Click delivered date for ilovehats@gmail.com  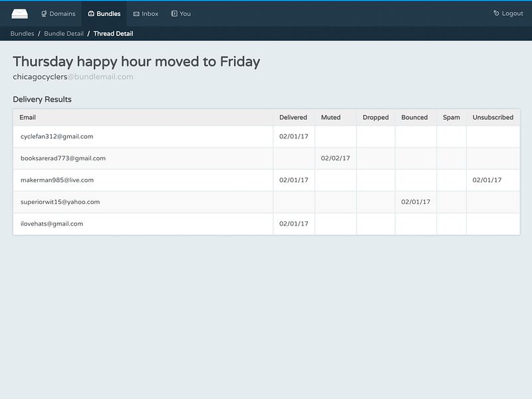(294, 223)
